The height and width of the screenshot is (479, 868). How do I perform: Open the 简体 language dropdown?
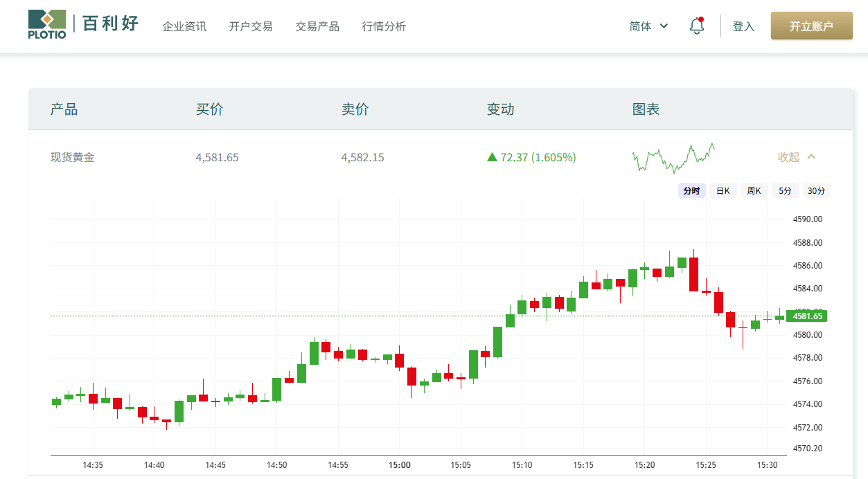click(648, 26)
